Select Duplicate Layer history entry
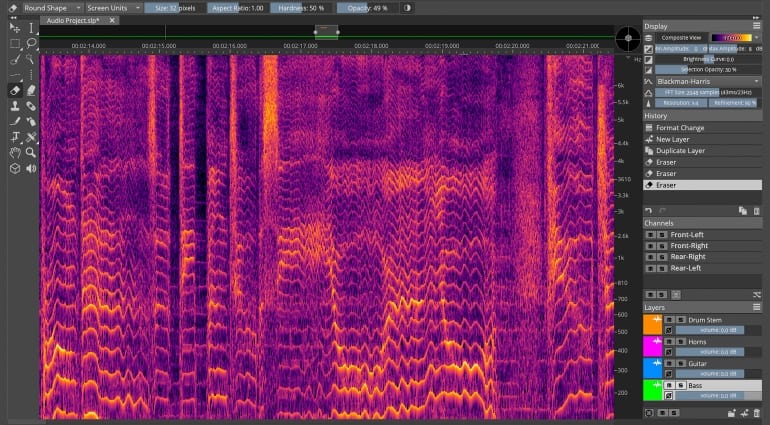 pos(703,150)
